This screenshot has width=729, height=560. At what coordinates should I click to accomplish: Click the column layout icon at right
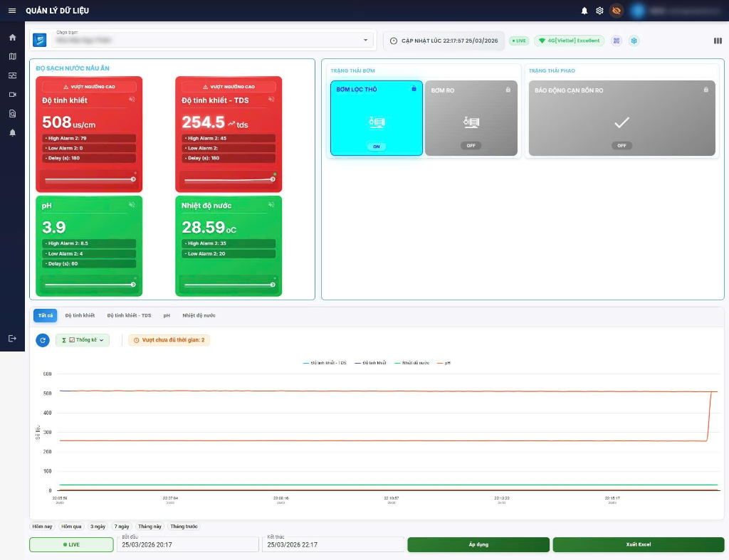718,41
